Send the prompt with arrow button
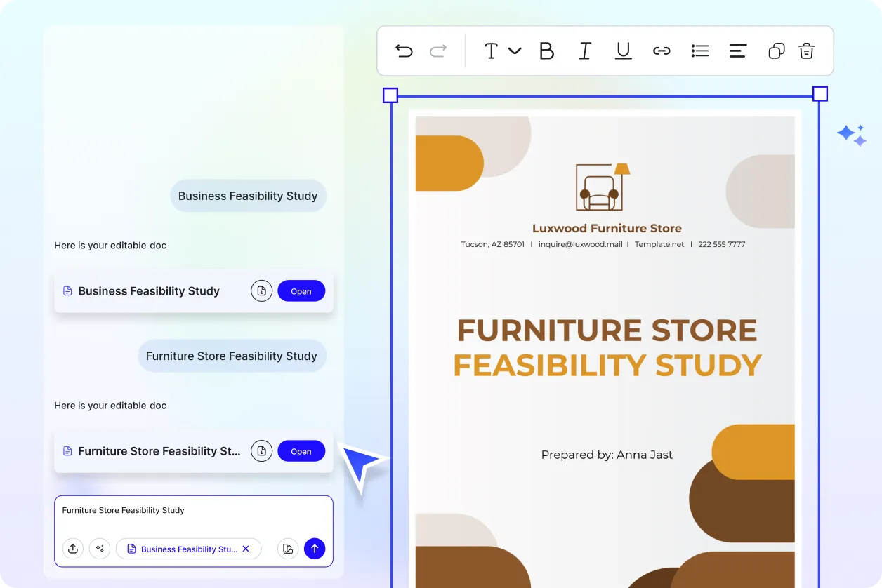Viewport: 882px width, 588px height. click(x=315, y=549)
